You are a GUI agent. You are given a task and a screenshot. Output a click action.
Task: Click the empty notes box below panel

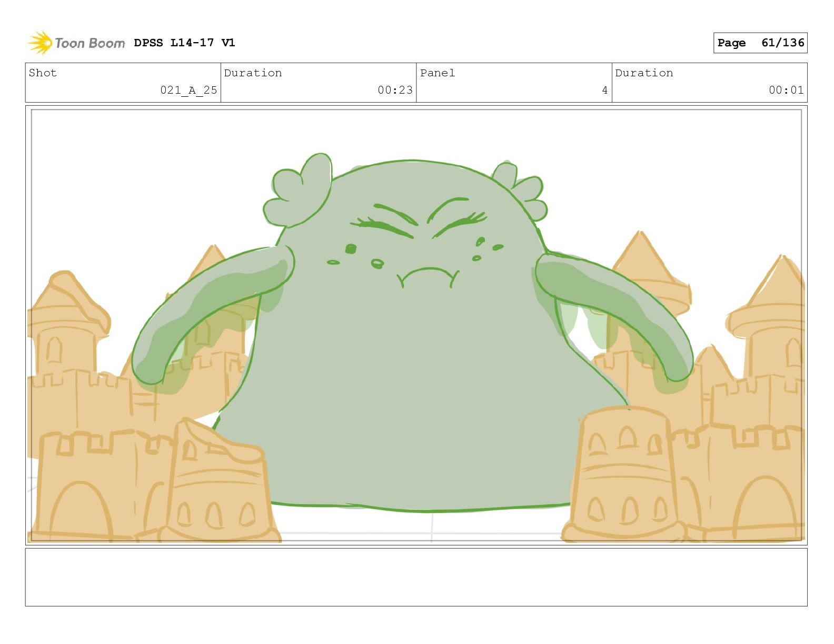416,577
